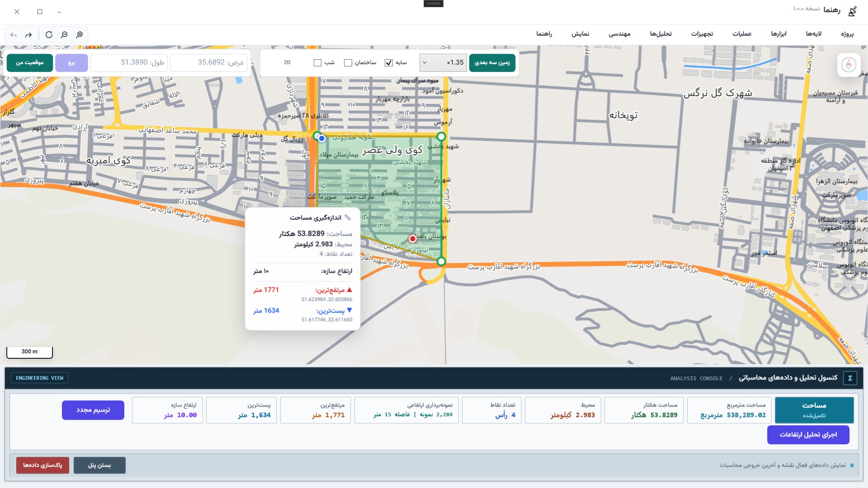Open the ×1.35 exaggeration dropdown
Screen dimensions: 868x488
443,63
